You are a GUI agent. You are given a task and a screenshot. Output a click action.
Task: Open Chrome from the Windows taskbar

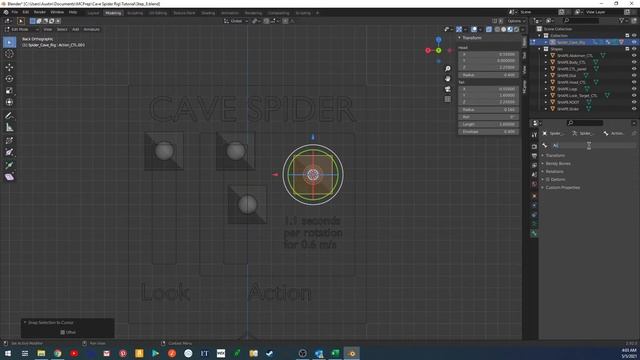click(x=58, y=353)
